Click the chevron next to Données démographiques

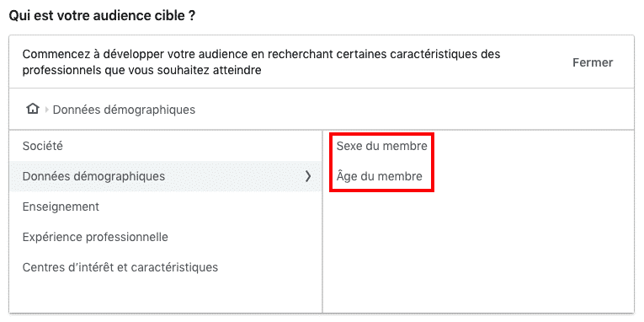308,176
